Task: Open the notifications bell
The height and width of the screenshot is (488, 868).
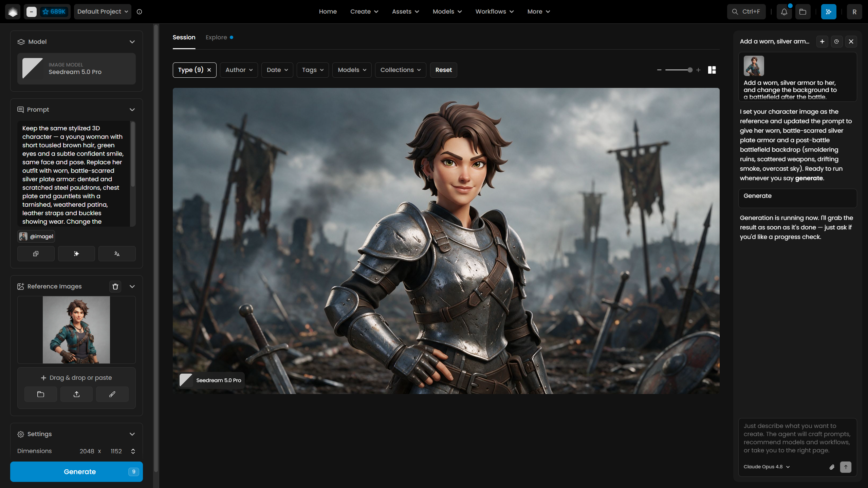Action: [x=784, y=12]
